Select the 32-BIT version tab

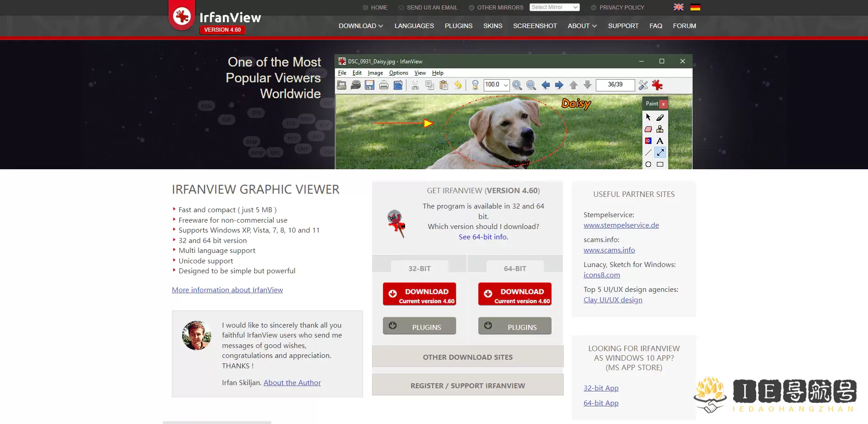pos(419,268)
